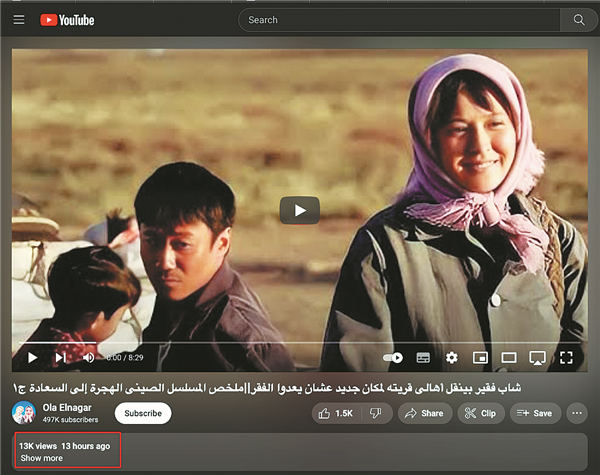Share this video
Image resolution: width=600 pixels, height=475 pixels.
(425, 413)
